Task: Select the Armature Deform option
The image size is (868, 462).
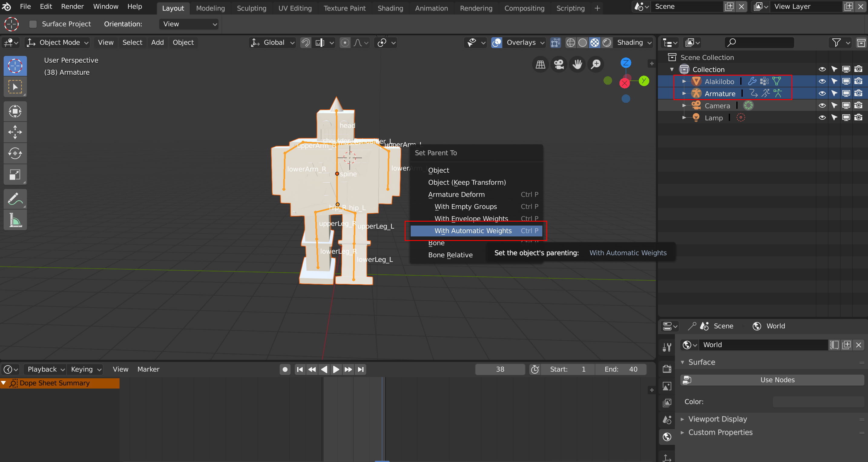Action: click(x=456, y=194)
